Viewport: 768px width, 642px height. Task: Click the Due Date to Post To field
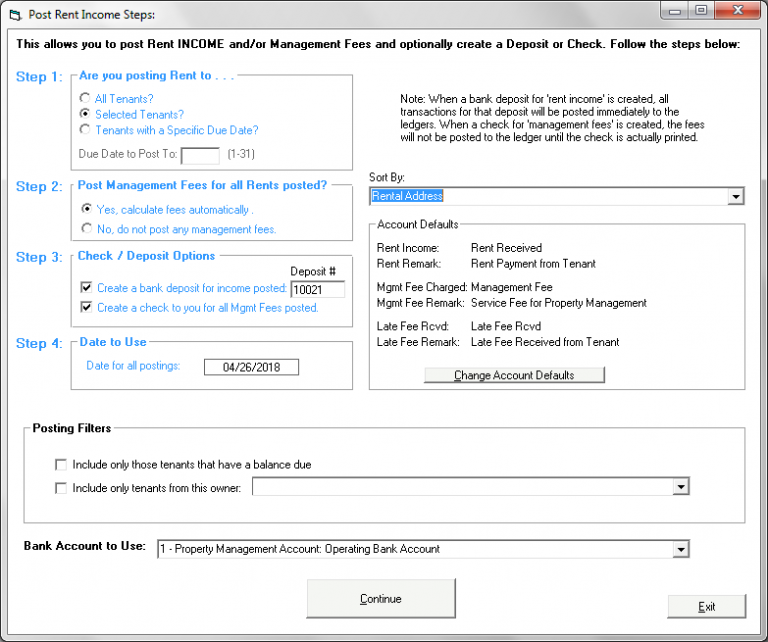(x=200, y=155)
